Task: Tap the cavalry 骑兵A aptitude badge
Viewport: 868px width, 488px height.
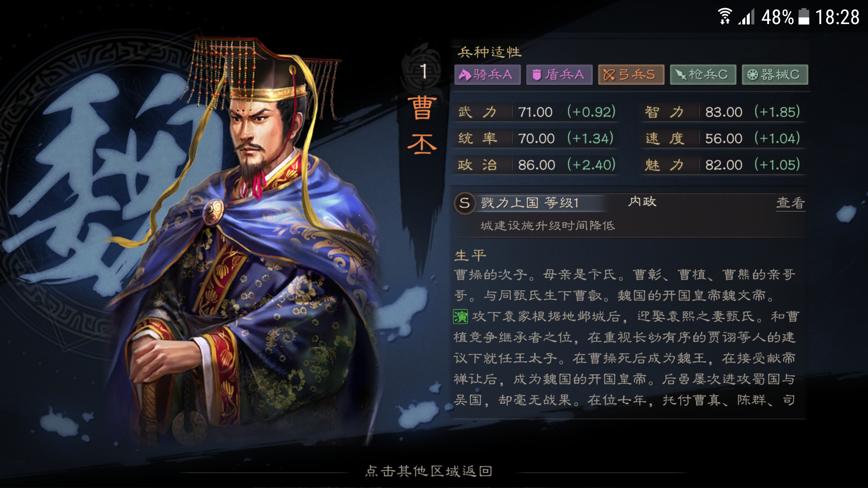Action: coord(487,75)
